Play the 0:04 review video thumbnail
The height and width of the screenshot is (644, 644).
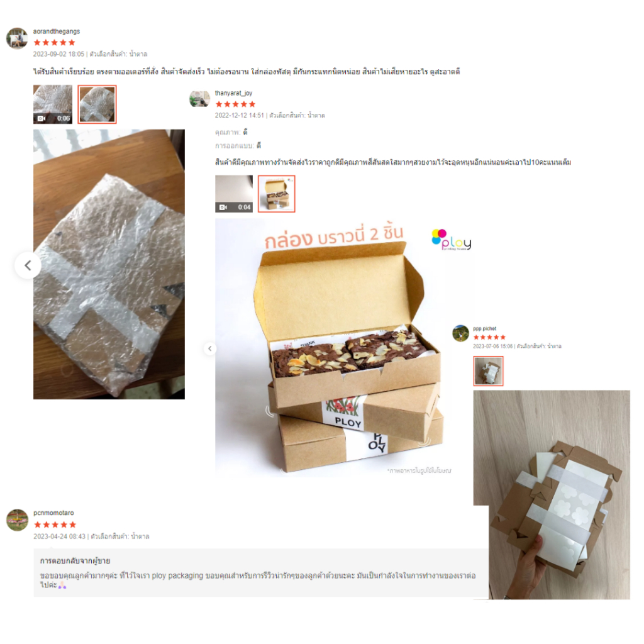pyautogui.click(x=234, y=194)
